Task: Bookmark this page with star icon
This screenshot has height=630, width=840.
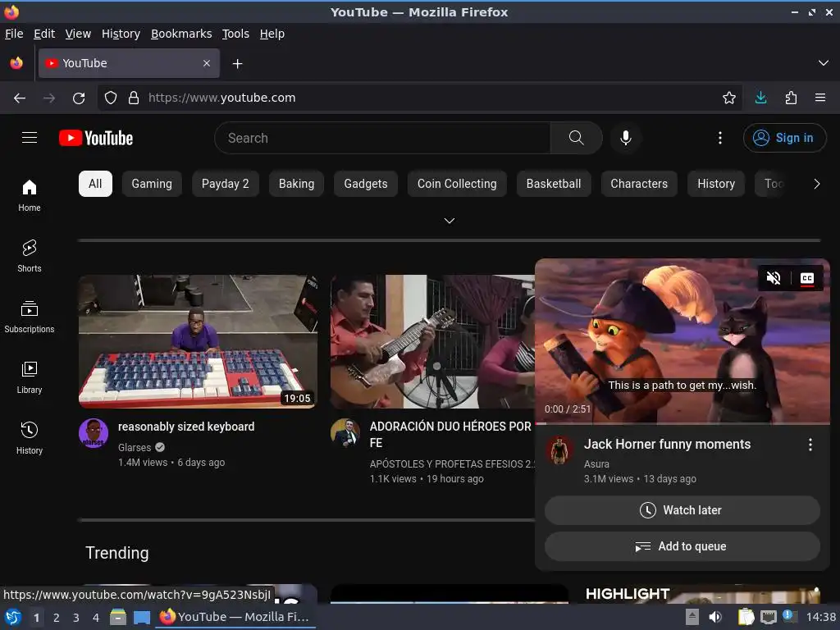Action: tap(728, 98)
